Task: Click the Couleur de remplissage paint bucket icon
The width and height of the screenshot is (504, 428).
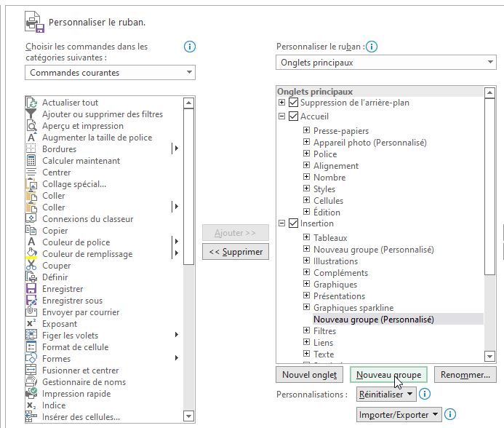Action: click(31, 253)
